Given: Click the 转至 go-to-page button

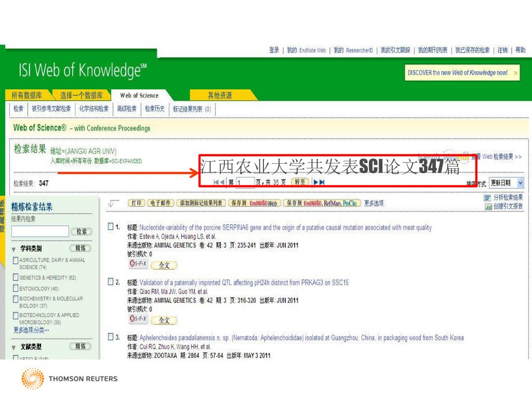Looking at the screenshot, I should (300, 182).
